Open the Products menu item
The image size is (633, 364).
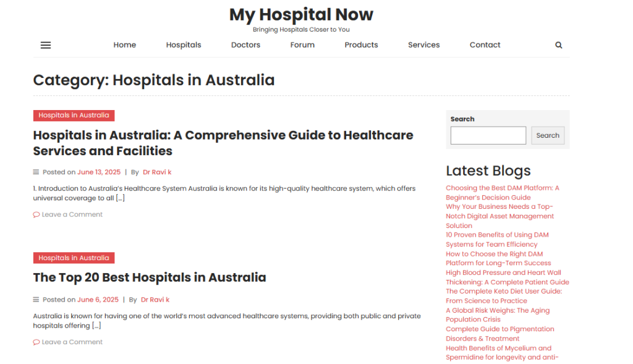[x=361, y=44]
